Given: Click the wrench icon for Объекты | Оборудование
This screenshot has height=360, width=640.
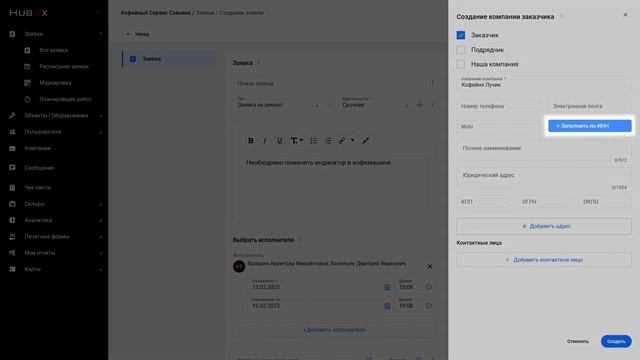Looking at the screenshot, I should (x=12, y=116).
